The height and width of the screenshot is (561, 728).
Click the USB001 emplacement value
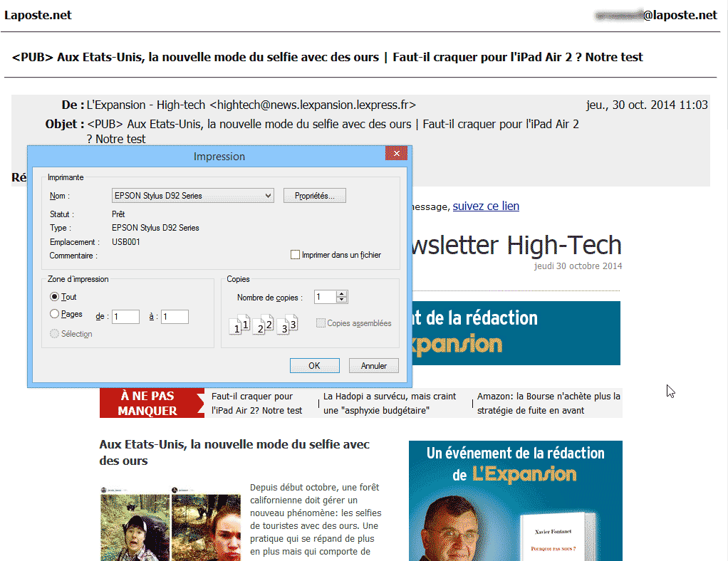click(x=126, y=242)
